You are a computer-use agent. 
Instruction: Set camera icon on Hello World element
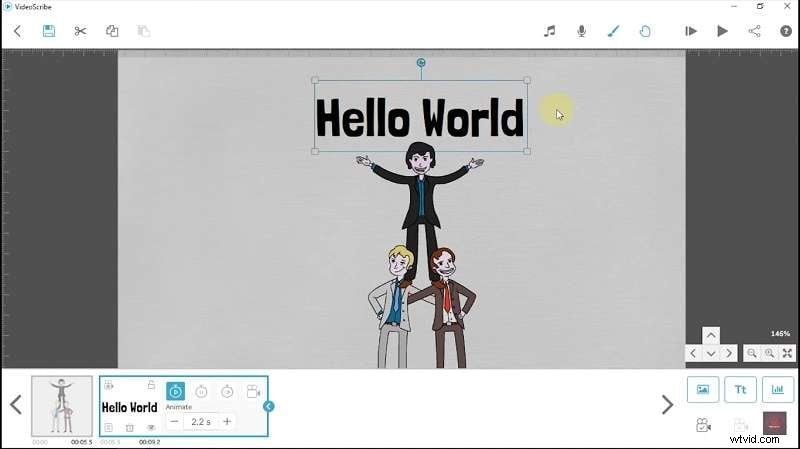tap(109, 385)
